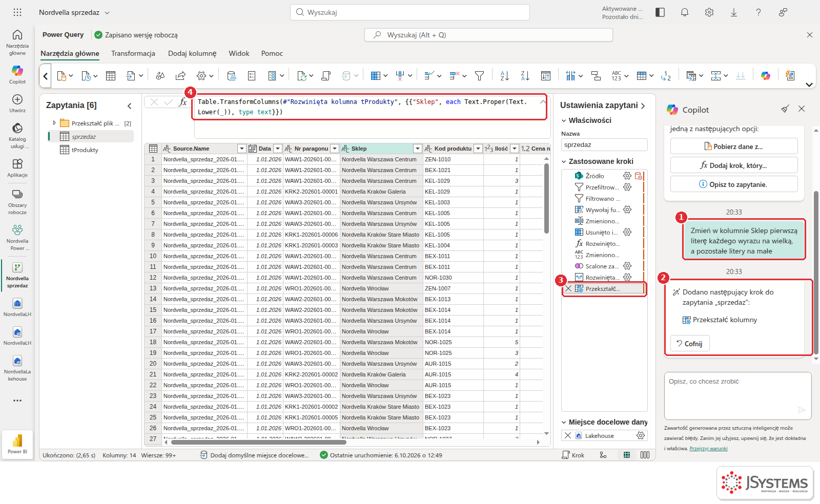Click the Cofnij button in Copilot

(x=690, y=344)
